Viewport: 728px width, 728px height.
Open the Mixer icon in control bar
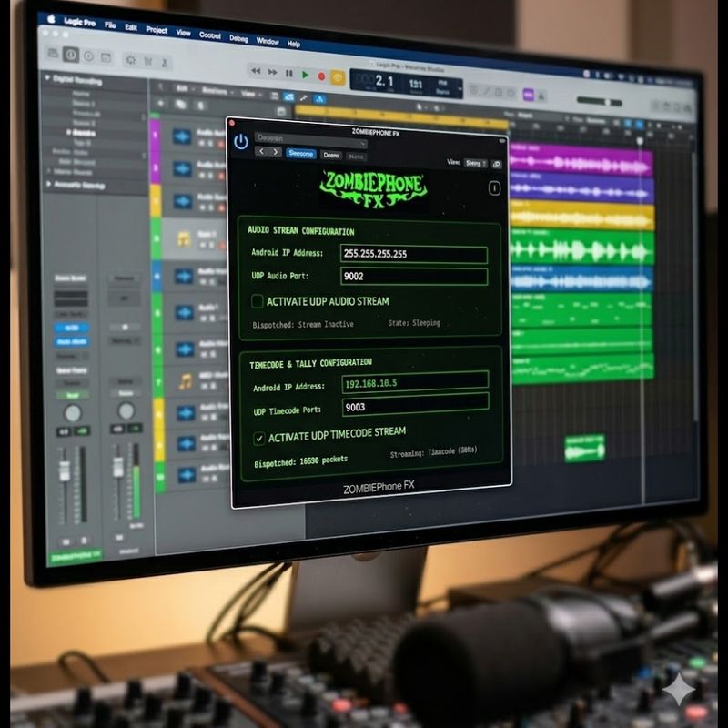tap(148, 61)
